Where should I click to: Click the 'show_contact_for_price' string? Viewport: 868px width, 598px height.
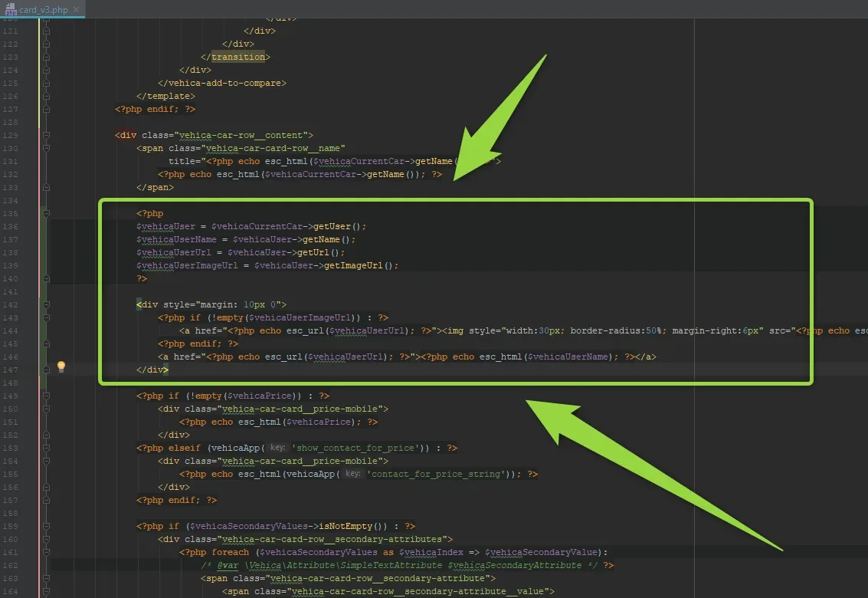tap(355, 448)
